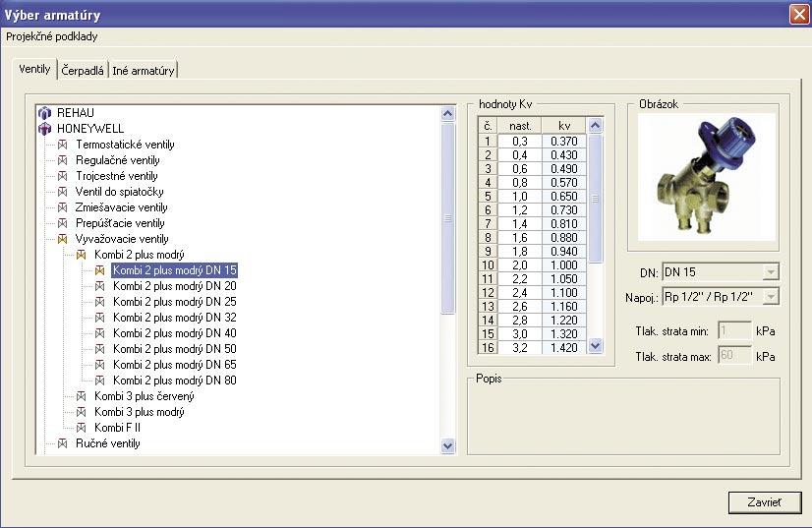Click the valve icon beside Zmiešavacie ventily
The width and height of the screenshot is (812, 528).
tap(63, 207)
